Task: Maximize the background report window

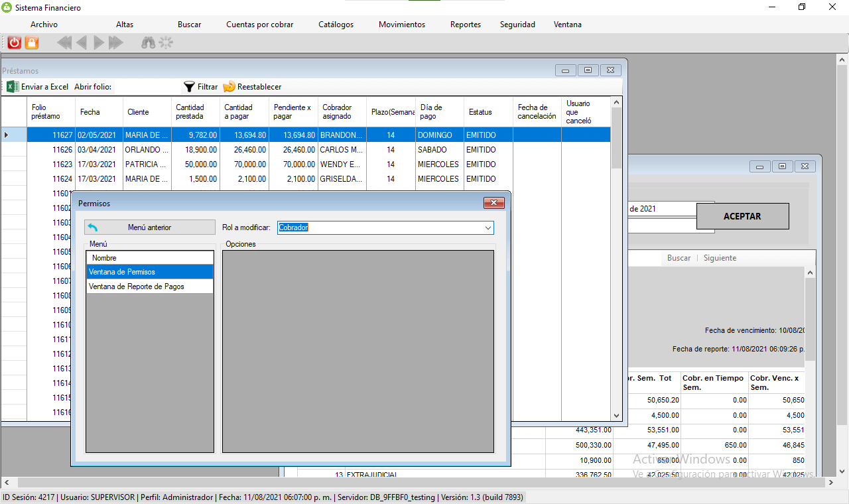Action: click(783, 166)
